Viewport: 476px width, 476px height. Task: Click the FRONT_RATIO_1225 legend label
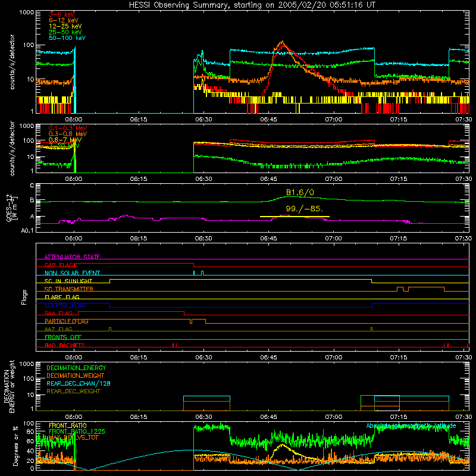point(77,432)
